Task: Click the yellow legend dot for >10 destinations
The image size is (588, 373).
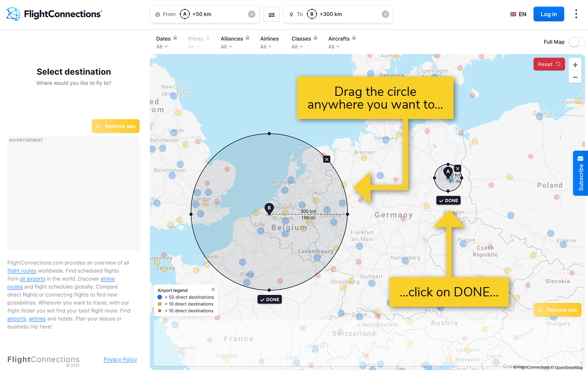Action: pos(160,304)
